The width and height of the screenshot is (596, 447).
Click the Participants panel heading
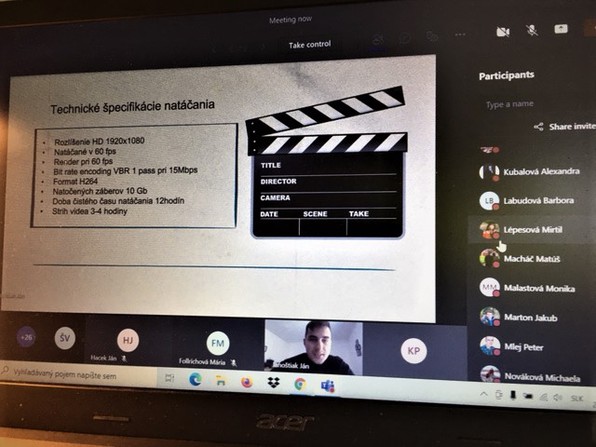tap(506, 76)
